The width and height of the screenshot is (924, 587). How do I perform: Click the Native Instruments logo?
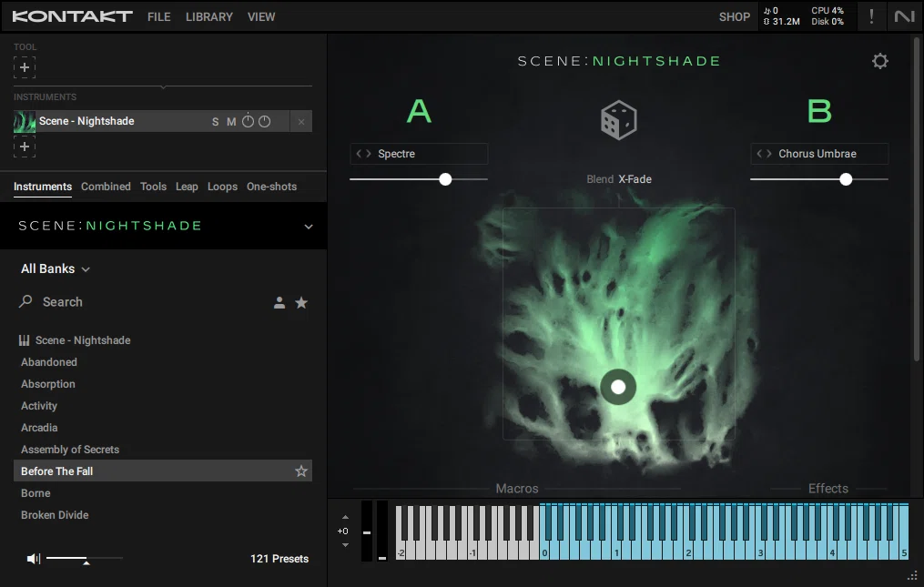click(x=905, y=16)
